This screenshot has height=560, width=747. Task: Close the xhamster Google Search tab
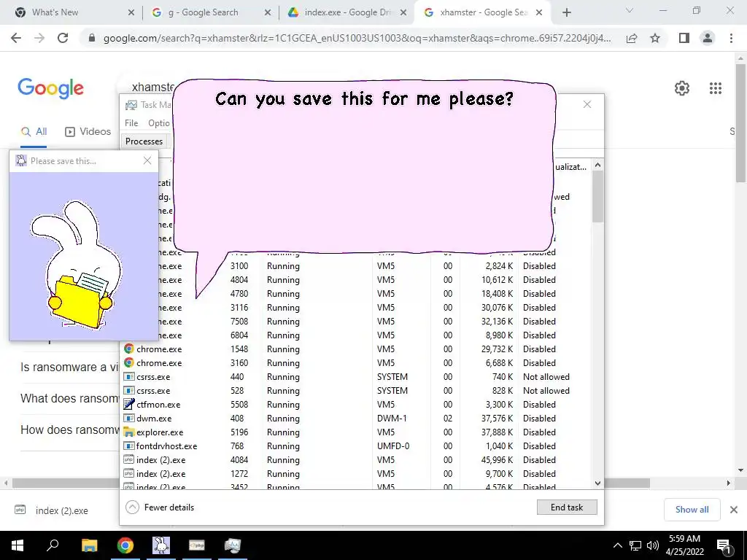[539, 12]
